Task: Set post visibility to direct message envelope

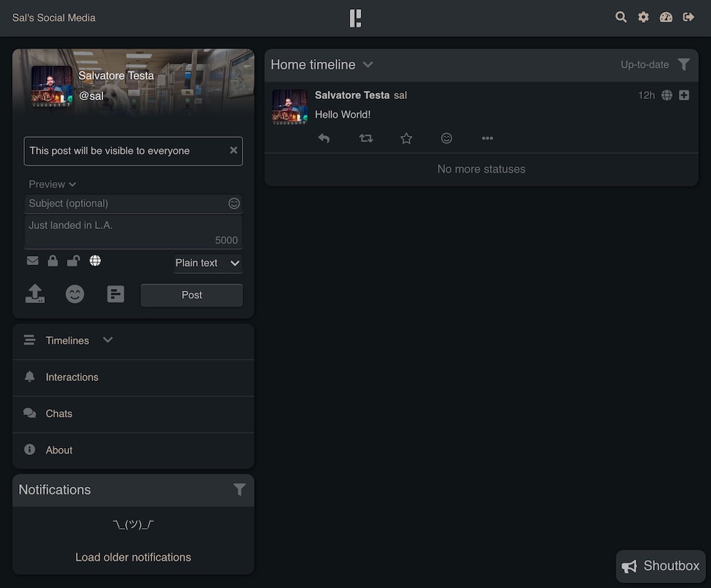Action: (x=33, y=261)
